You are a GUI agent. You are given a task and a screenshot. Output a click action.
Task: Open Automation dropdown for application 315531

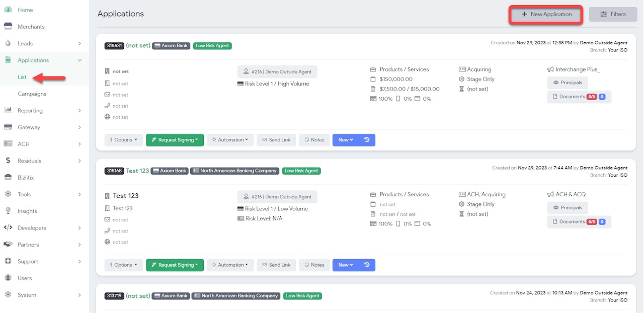tap(230, 140)
